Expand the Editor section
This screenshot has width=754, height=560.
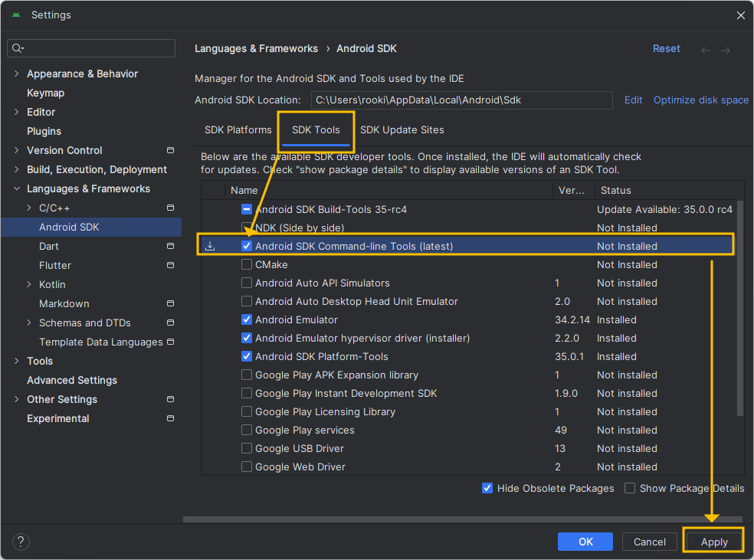(17, 112)
